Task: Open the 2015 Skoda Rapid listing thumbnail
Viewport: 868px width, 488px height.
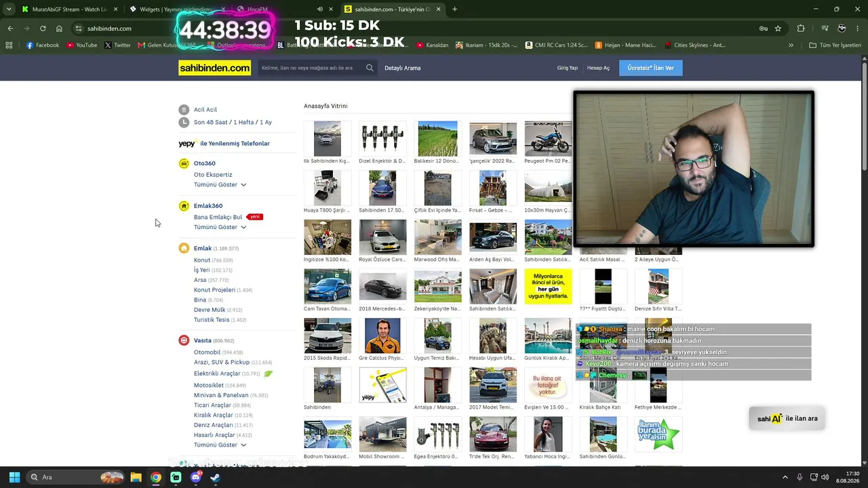Action: [328, 335]
